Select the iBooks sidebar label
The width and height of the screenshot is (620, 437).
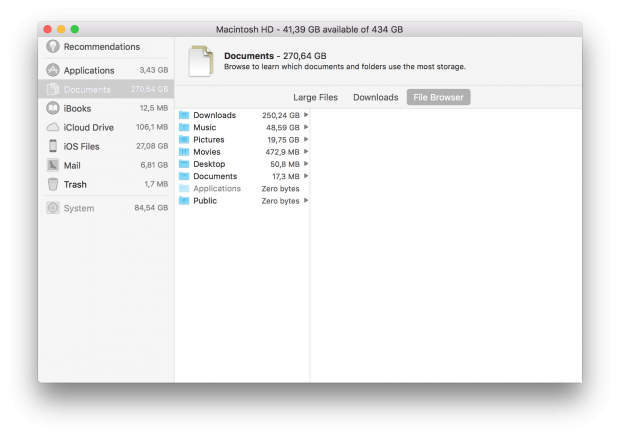[77, 108]
